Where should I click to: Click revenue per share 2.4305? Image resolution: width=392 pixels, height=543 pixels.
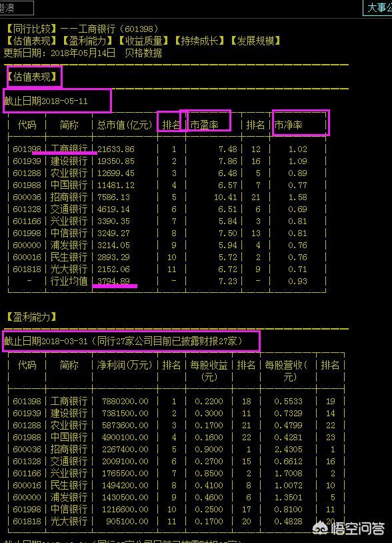pyautogui.click(x=289, y=450)
